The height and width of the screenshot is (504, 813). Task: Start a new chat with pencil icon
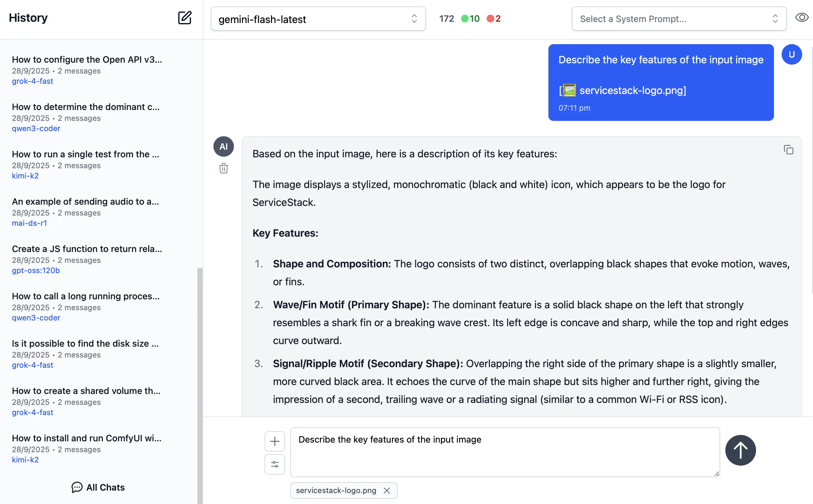(184, 18)
